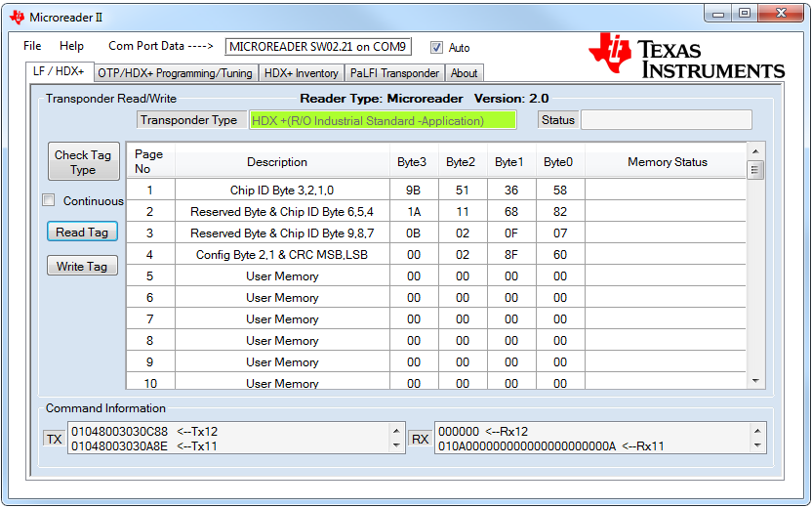Click the Com Port Data field showing COM9
Screen dimensions: 812x508
pos(318,47)
